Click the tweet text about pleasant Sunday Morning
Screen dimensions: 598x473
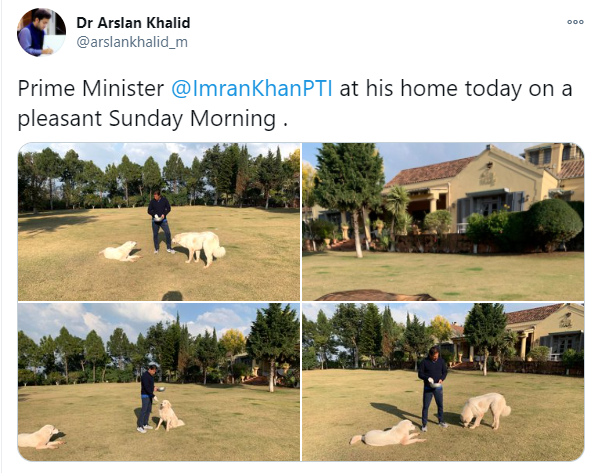(x=295, y=103)
